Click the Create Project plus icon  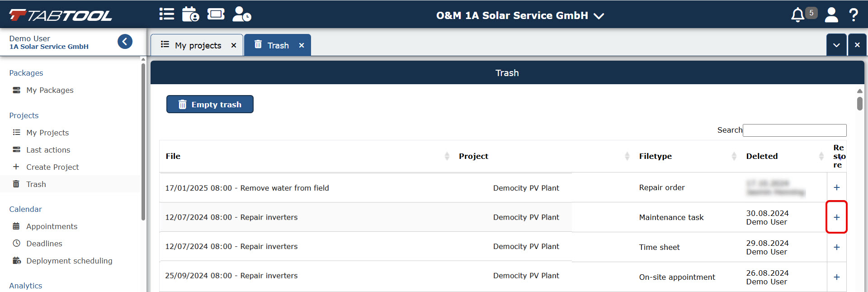pyautogui.click(x=16, y=167)
